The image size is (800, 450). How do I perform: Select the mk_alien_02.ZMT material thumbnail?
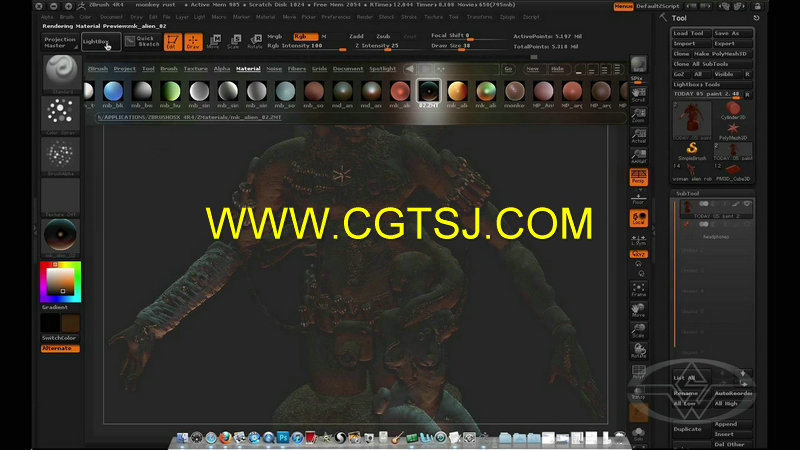tap(429, 92)
